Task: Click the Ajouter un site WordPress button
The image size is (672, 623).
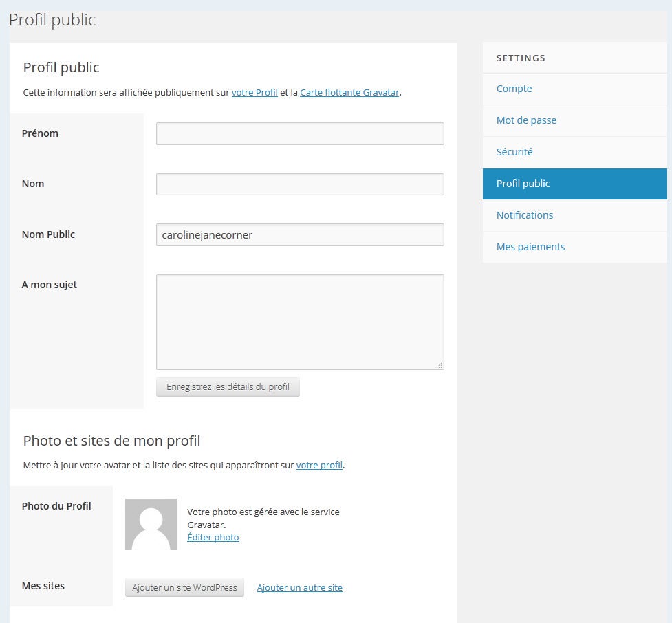Action: pos(184,587)
